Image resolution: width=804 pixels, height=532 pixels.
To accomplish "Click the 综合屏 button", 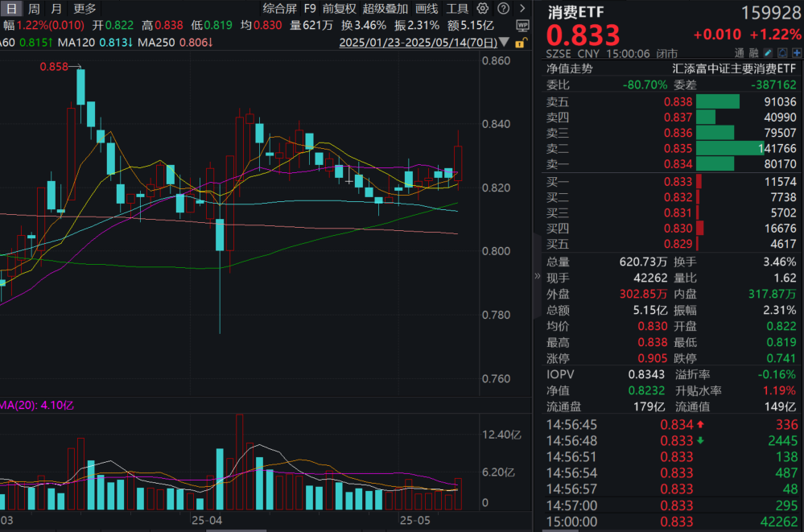I will [278, 9].
